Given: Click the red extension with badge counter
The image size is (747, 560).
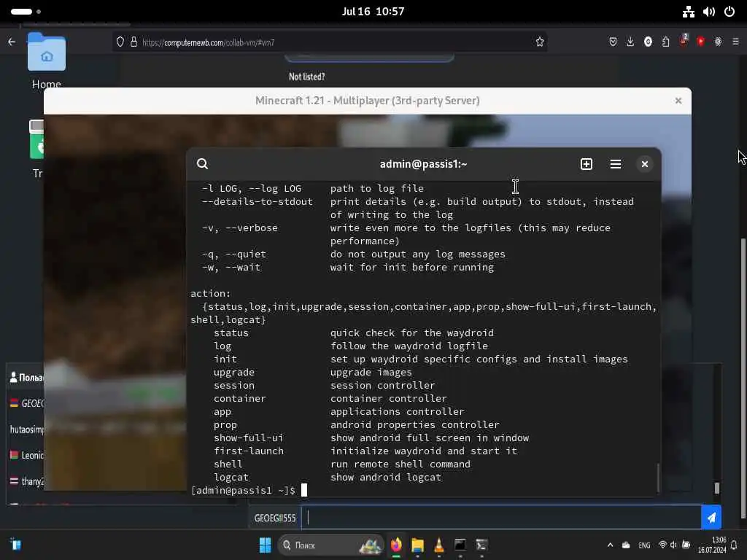Looking at the screenshot, I should pyautogui.click(x=684, y=41).
